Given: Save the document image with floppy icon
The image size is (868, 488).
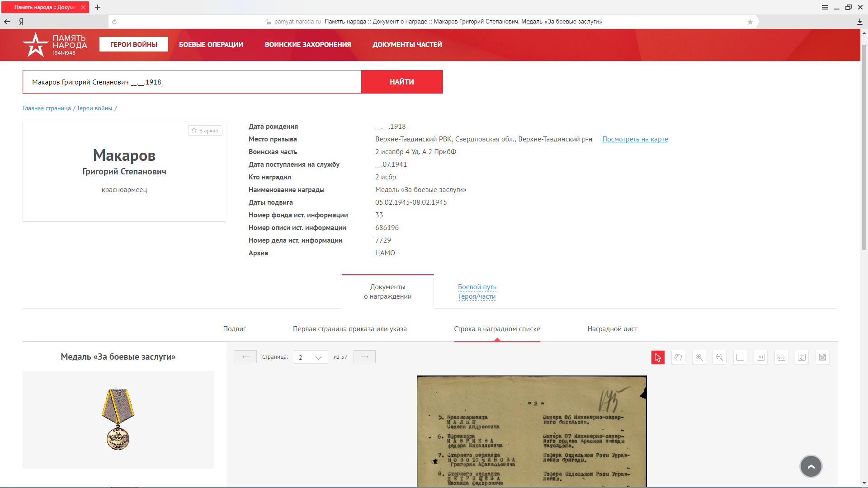Looking at the screenshot, I should pos(822,357).
